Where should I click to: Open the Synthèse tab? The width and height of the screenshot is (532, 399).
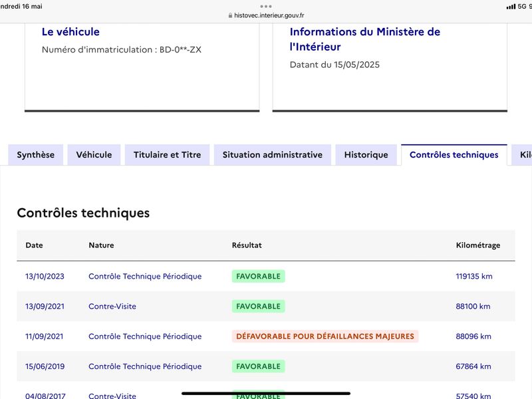(x=36, y=155)
